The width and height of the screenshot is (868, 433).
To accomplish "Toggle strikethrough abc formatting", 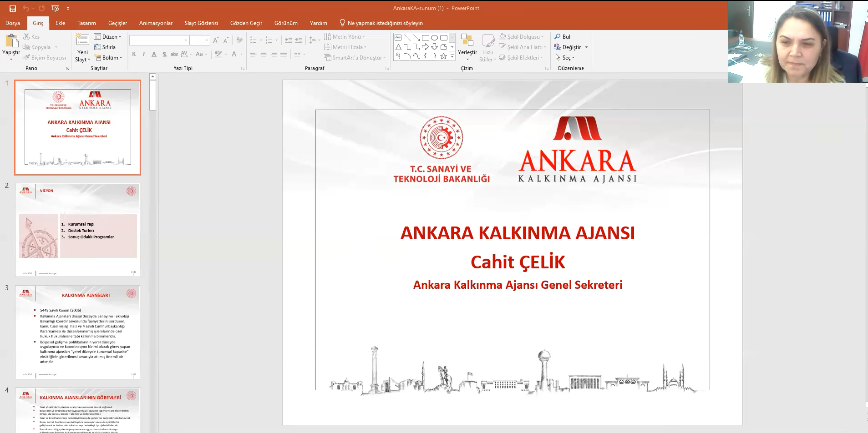I will pos(174,54).
